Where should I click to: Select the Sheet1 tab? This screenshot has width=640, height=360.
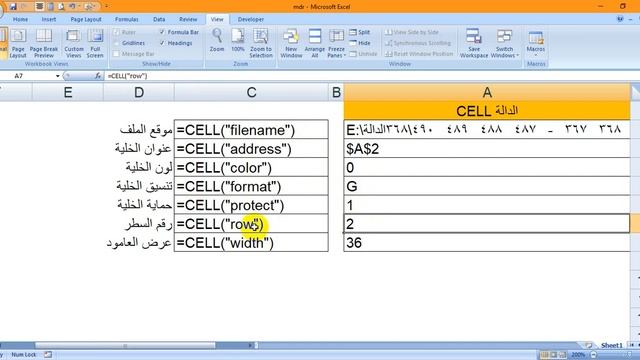click(x=611, y=345)
